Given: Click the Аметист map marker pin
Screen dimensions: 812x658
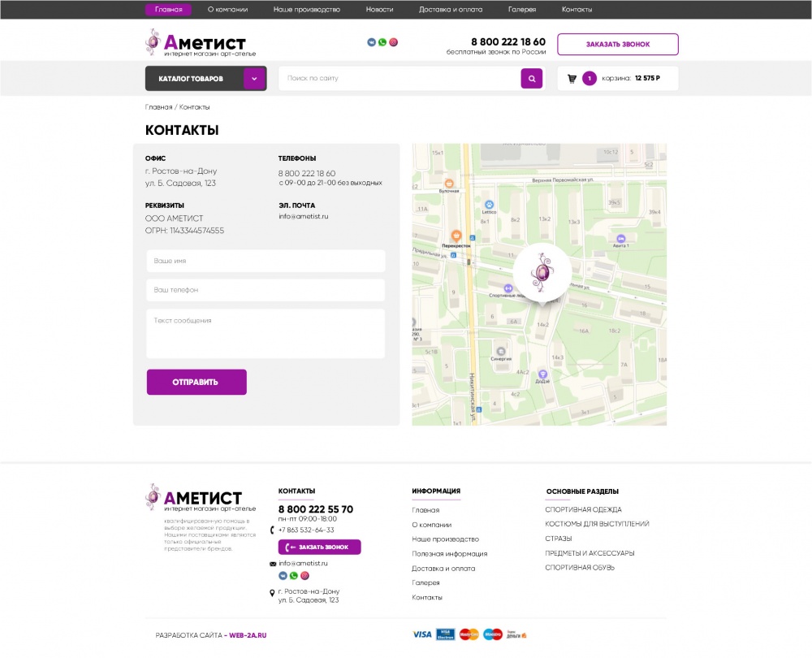Looking at the screenshot, I should pos(542,275).
